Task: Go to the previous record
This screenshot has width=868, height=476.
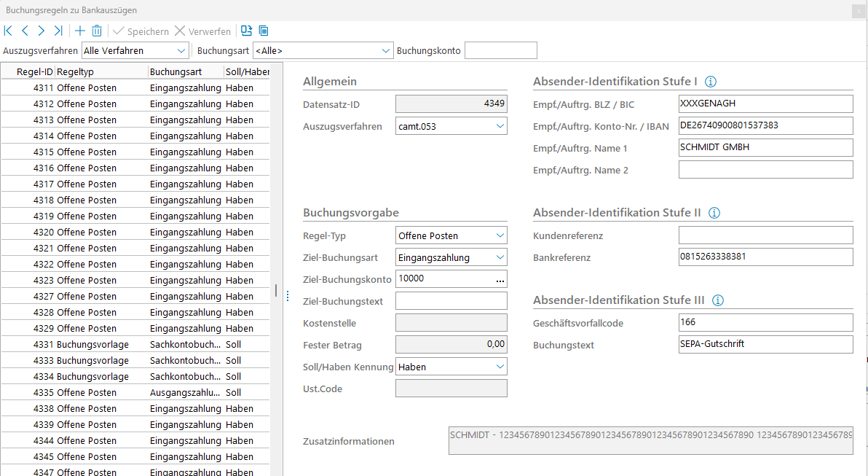Action: tap(25, 31)
